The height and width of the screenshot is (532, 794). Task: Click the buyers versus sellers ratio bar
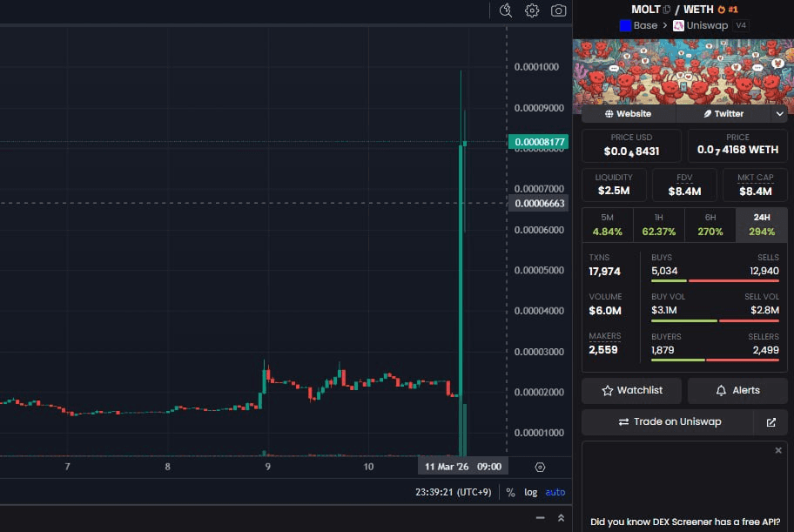click(x=715, y=360)
